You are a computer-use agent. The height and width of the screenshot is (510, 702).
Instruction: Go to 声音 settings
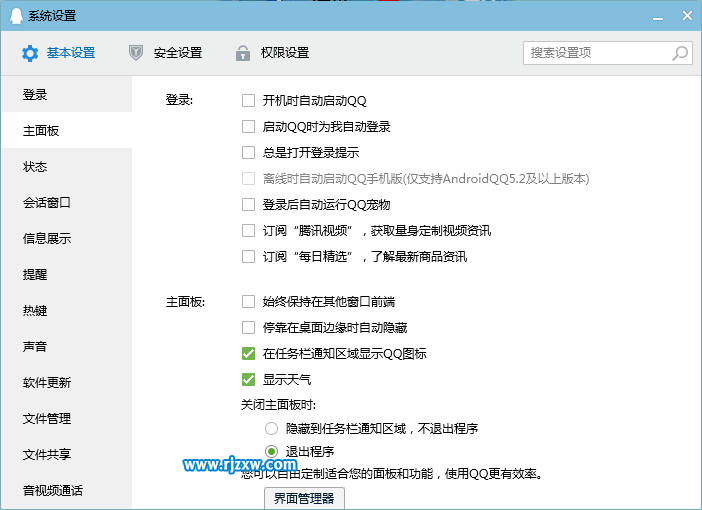67,347
